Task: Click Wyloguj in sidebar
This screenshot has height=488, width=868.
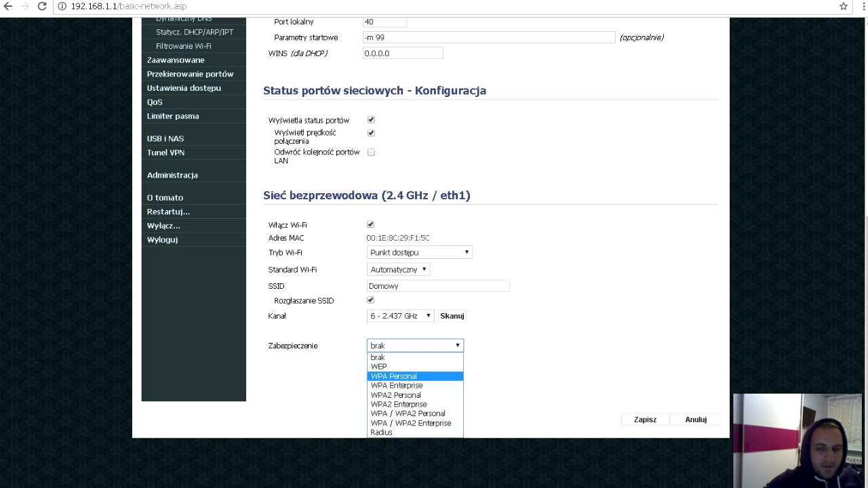Action: tap(162, 240)
